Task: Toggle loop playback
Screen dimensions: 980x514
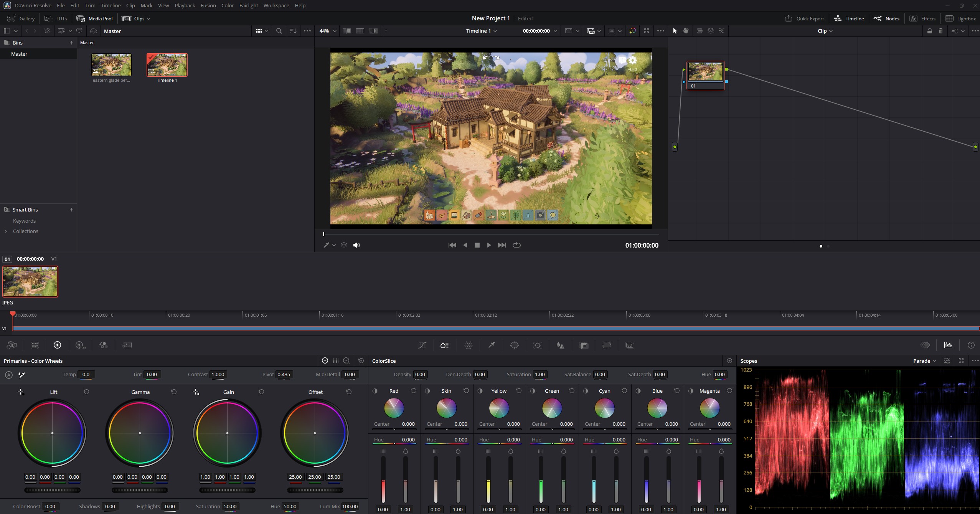Action: tap(516, 245)
